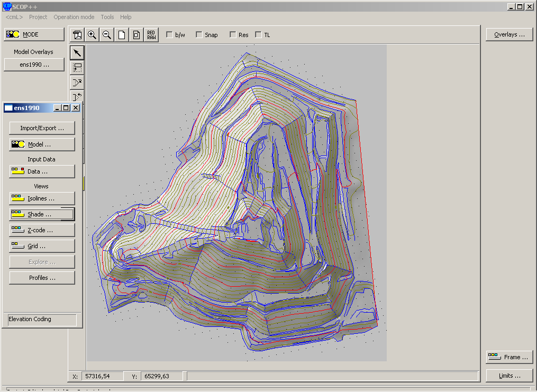Click the Overlays button

coord(508,34)
